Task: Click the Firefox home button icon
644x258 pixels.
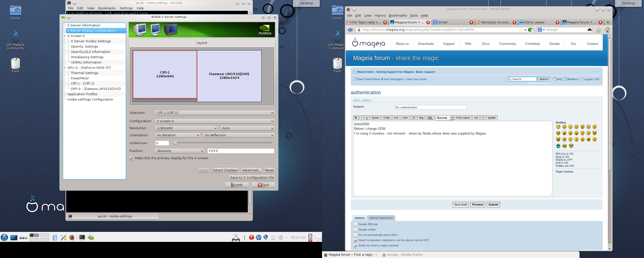Action: tap(607, 30)
